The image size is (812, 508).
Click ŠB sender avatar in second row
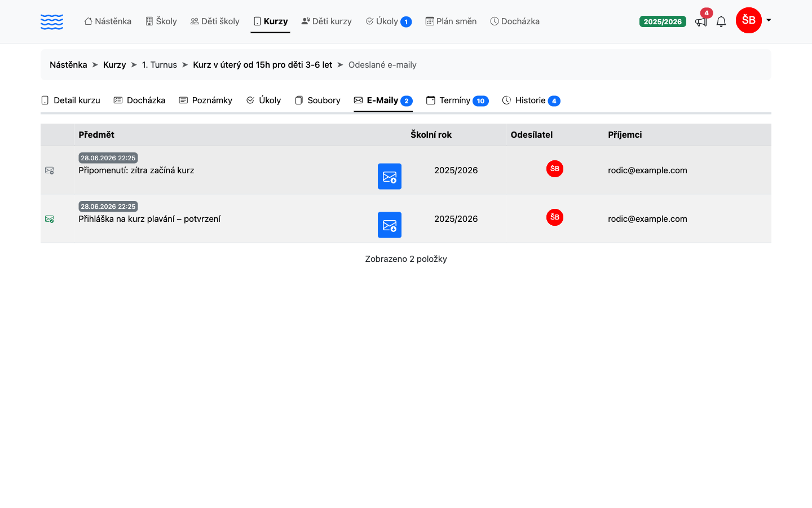coord(555,217)
